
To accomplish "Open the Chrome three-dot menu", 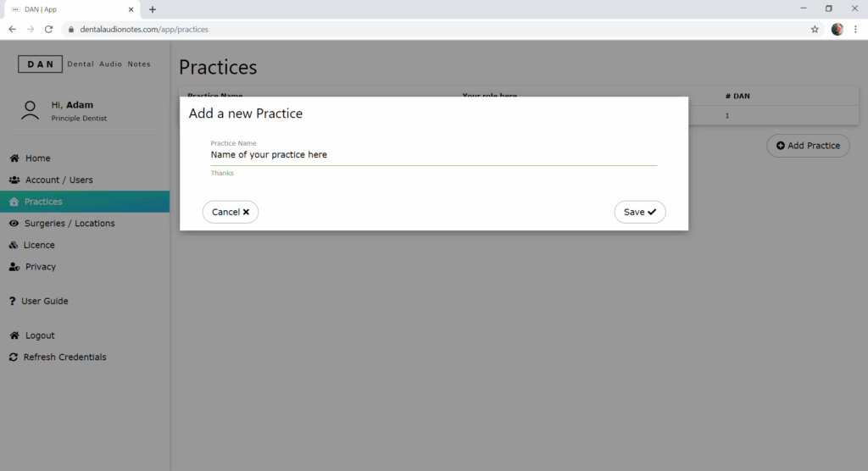I will point(855,29).
